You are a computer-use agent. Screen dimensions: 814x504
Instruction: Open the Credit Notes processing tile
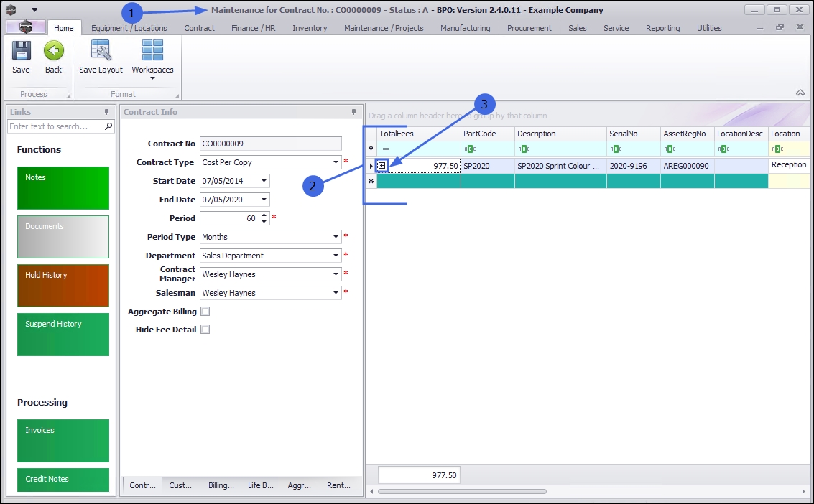coord(63,480)
